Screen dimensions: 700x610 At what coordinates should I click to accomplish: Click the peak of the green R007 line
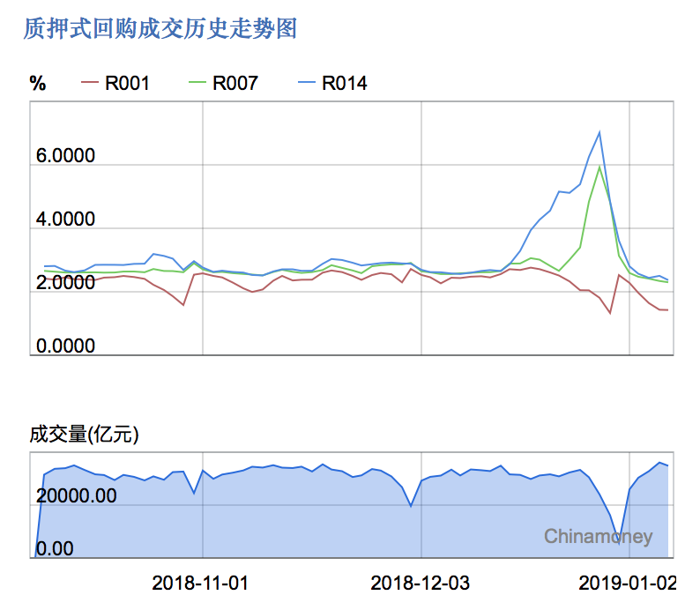click(x=599, y=167)
